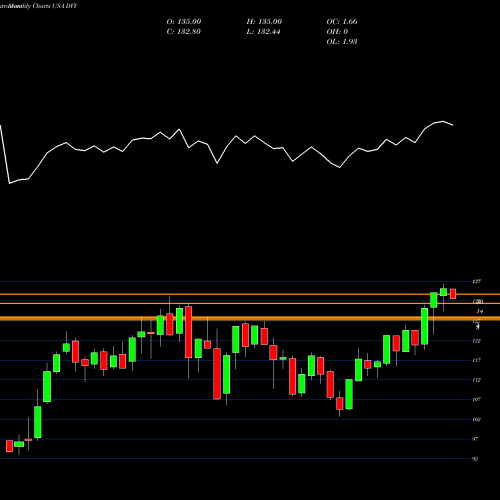The width and height of the screenshot is (500, 500).
Task: Click the 102 price axis label
Action: click(477, 419)
